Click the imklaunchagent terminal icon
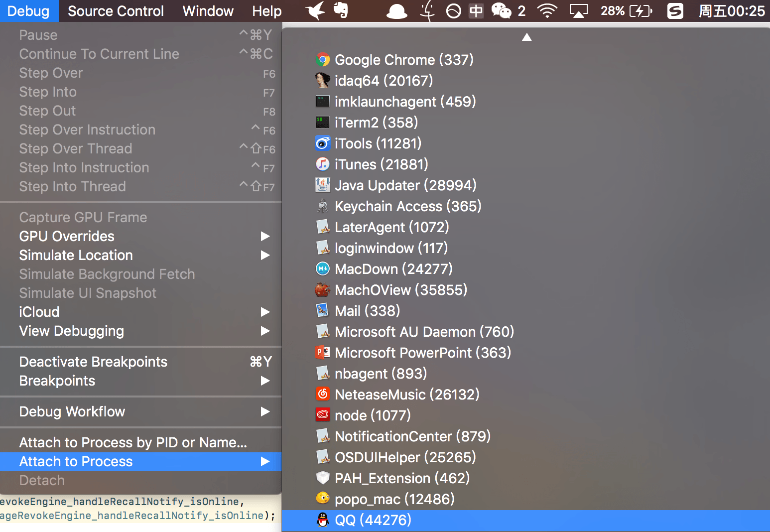This screenshot has height=532, width=770. 323,102
